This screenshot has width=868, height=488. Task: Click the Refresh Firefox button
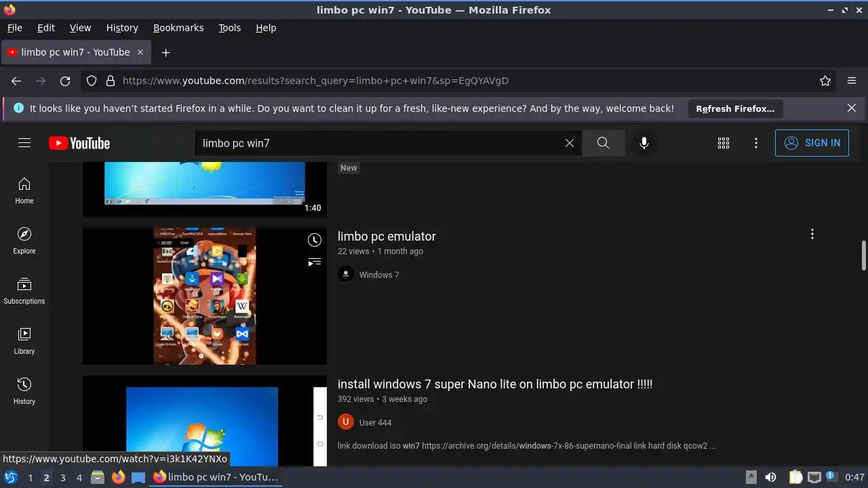[735, 108]
